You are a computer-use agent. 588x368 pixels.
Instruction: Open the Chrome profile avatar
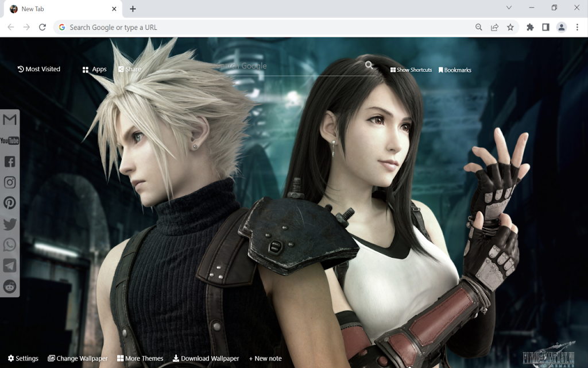click(562, 27)
